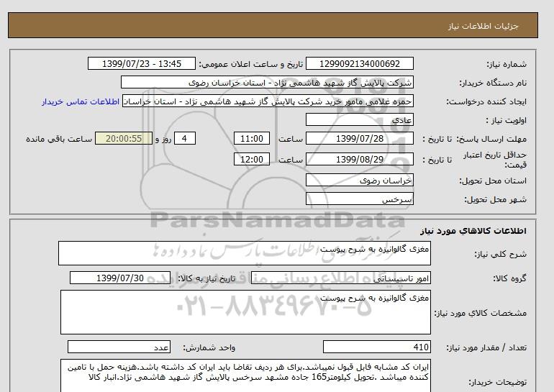Click buyer organization name field شرکت پالایش گاز

coord(267,82)
